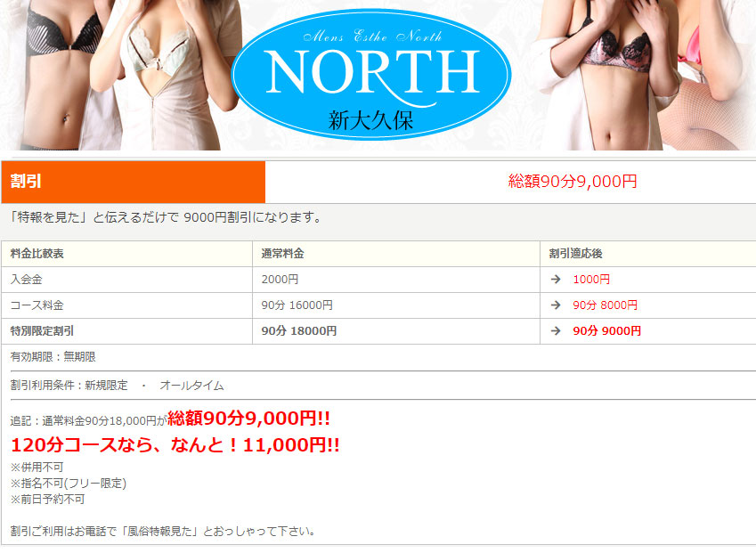Click the ※前日予約不可 note
756x553 pixels.
47,500
